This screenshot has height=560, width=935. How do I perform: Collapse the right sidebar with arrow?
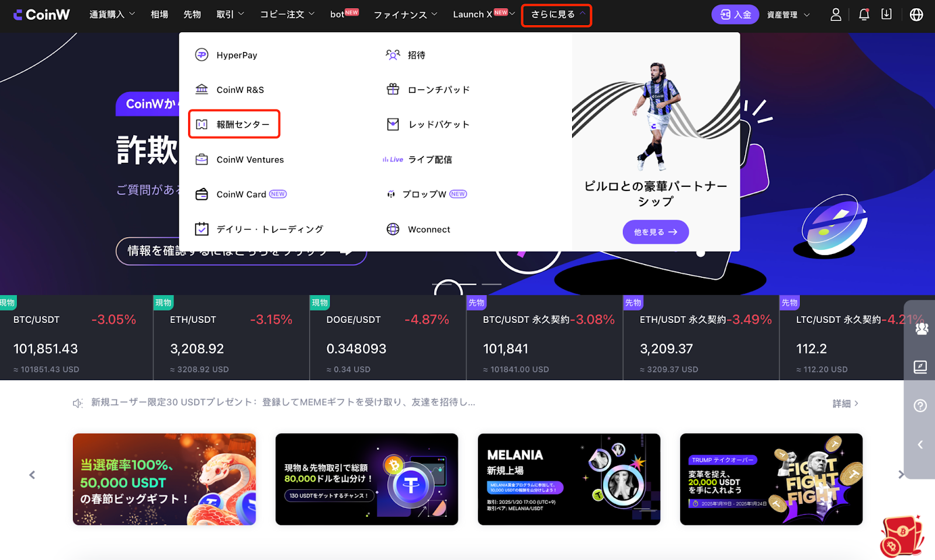pos(920,444)
